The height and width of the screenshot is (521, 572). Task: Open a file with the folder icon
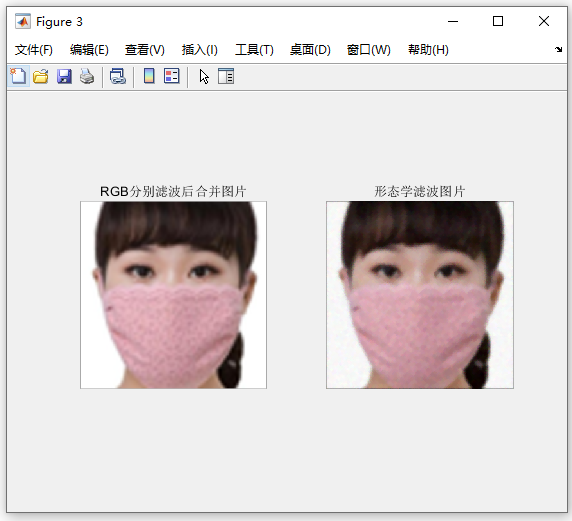pyautogui.click(x=41, y=77)
